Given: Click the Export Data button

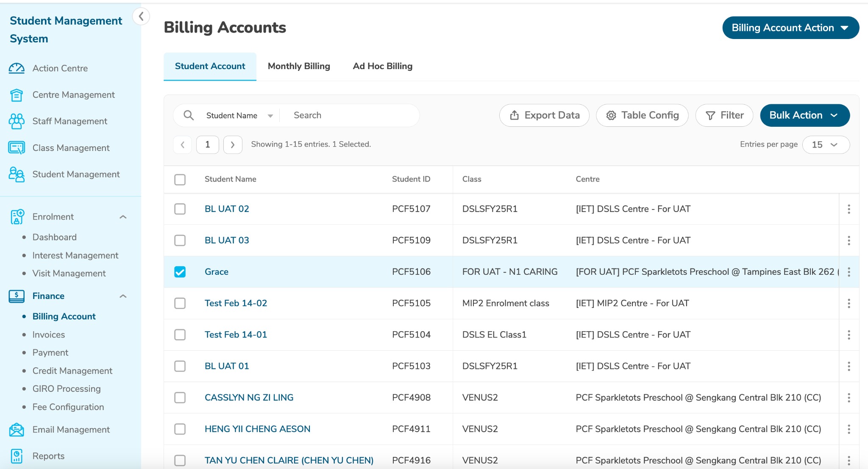Looking at the screenshot, I should [x=544, y=115].
